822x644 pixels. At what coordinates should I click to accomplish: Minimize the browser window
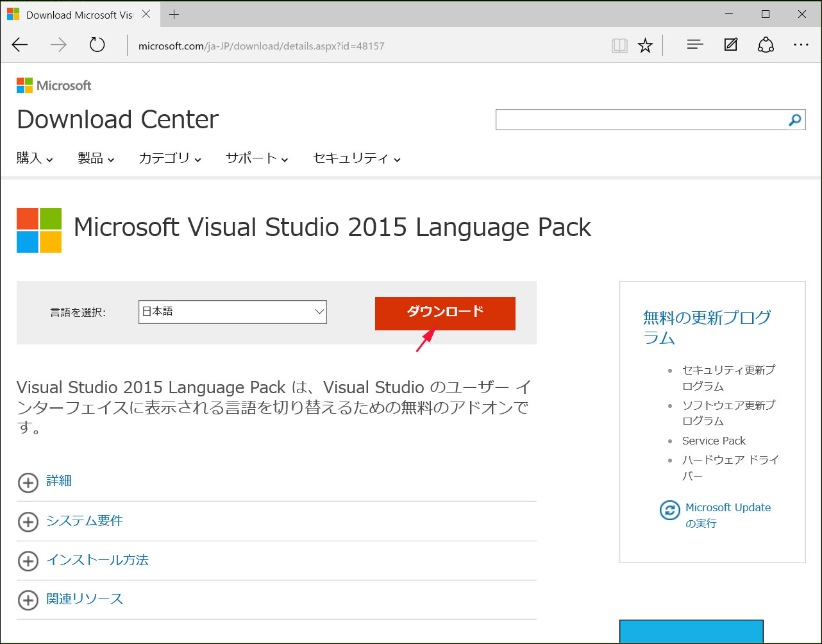click(729, 14)
